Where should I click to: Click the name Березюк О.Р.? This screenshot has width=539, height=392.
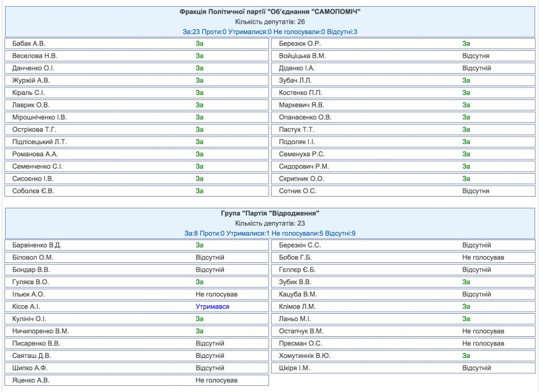point(300,43)
